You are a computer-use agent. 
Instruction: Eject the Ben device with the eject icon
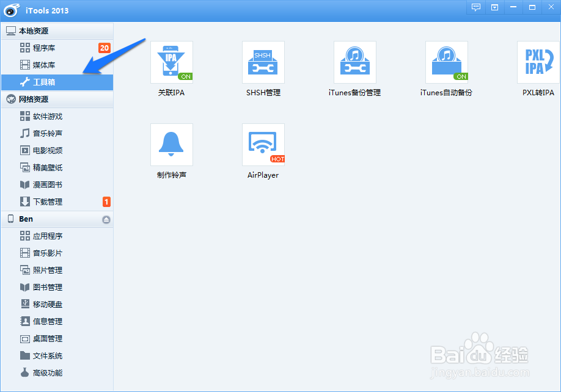(106, 219)
